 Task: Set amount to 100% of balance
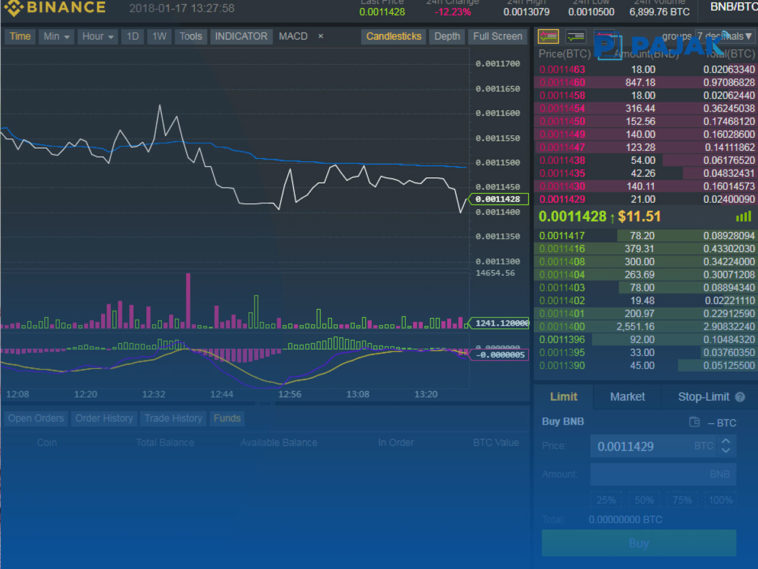(x=720, y=500)
